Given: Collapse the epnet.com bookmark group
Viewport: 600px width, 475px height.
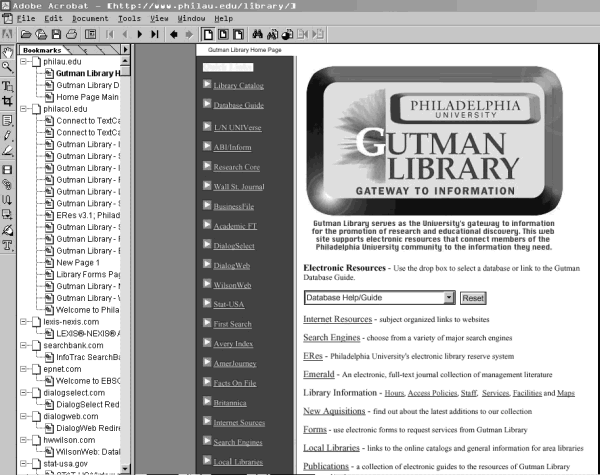Looking at the screenshot, I should (23, 369).
